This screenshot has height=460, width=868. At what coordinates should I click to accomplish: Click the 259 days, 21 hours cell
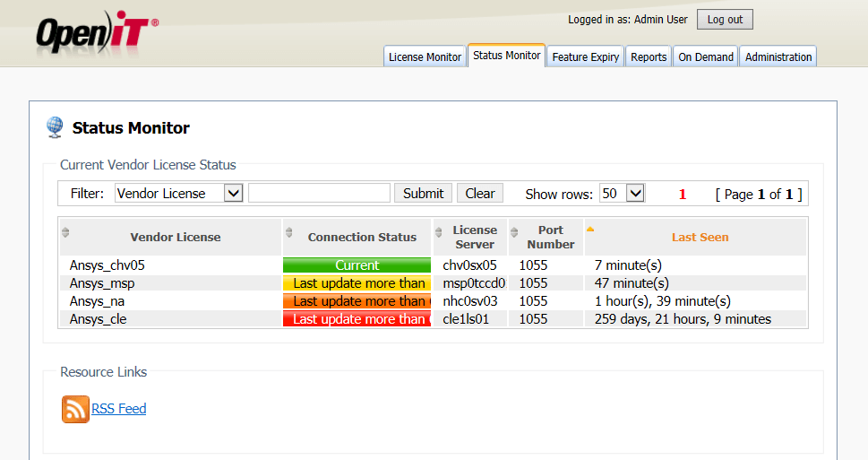(x=683, y=319)
